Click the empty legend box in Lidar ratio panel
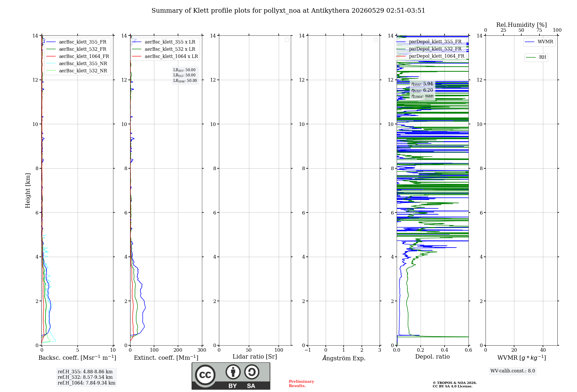Viewport: 577px width, 392px height. 287,40
